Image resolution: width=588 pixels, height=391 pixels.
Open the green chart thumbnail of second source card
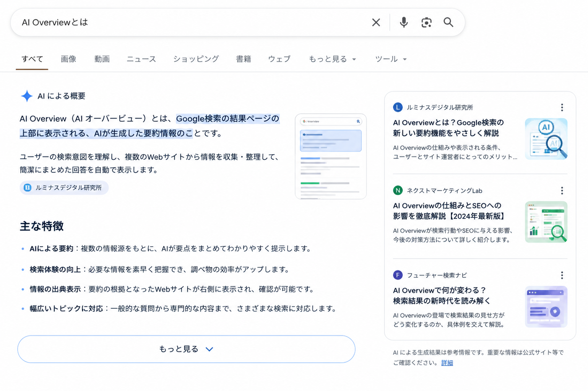tap(546, 222)
